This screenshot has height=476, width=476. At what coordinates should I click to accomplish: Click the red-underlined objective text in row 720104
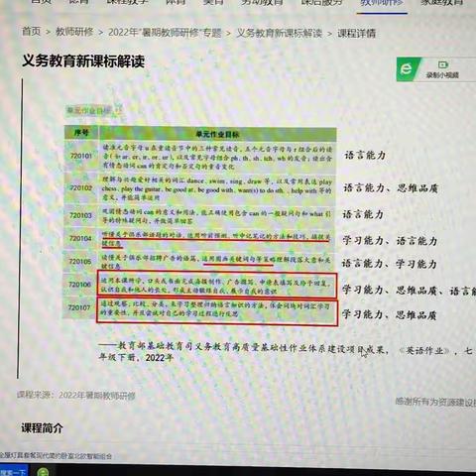pos(216,239)
